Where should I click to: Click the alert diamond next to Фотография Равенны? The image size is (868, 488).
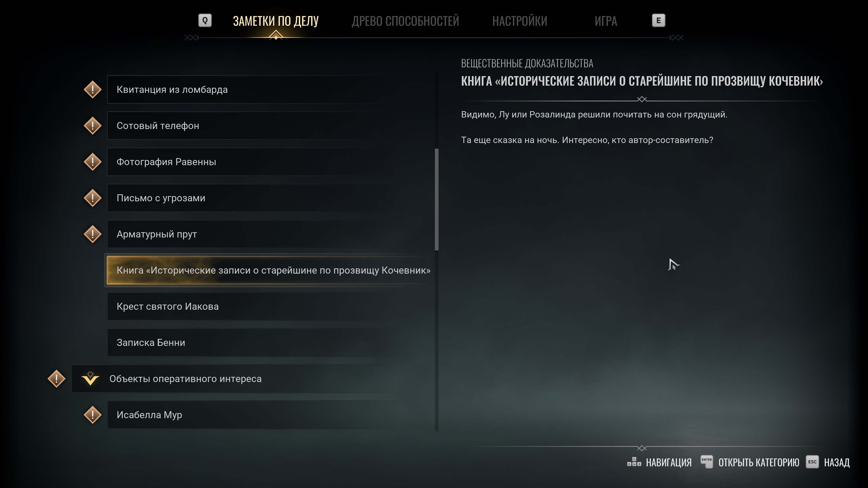click(x=93, y=162)
